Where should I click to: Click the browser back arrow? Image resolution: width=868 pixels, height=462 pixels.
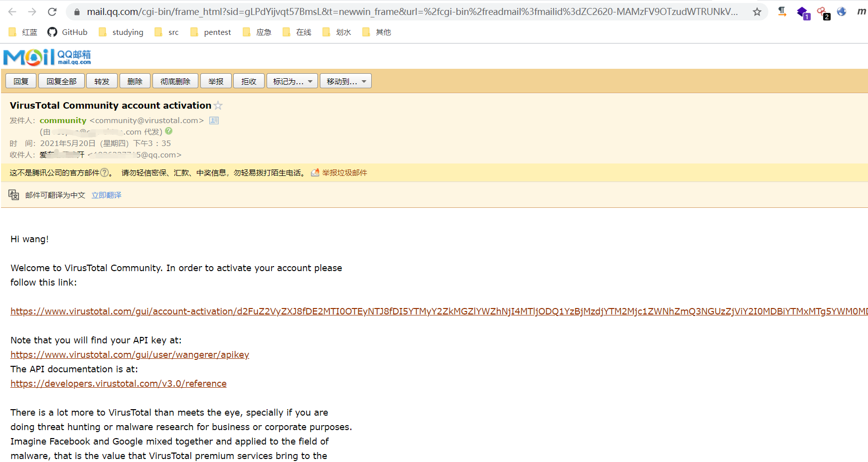[11, 11]
